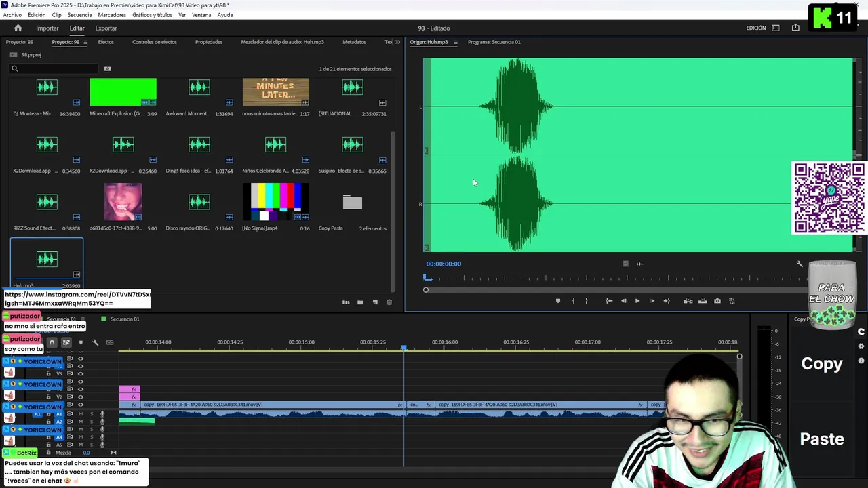Open the Metadatos panel tab

click(354, 42)
